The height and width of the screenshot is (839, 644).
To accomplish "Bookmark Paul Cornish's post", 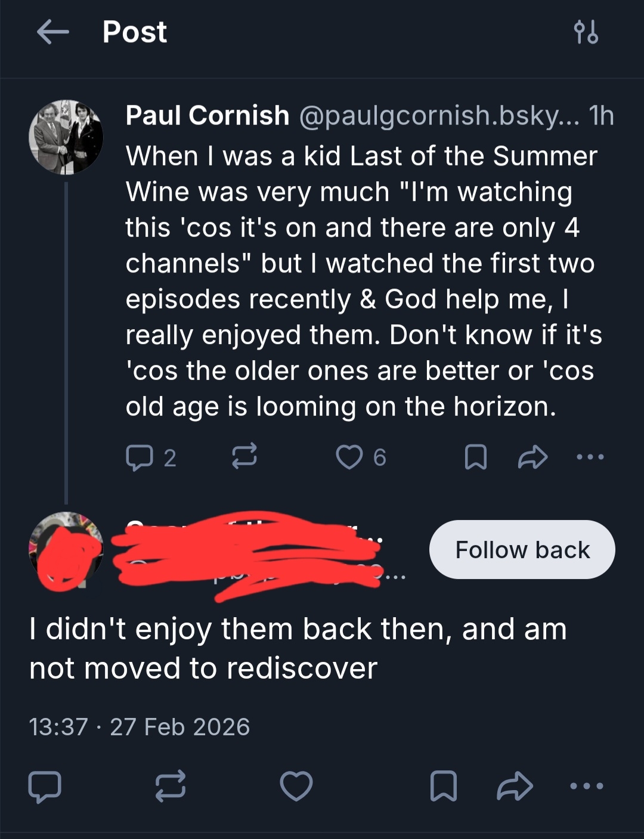I will [475, 457].
